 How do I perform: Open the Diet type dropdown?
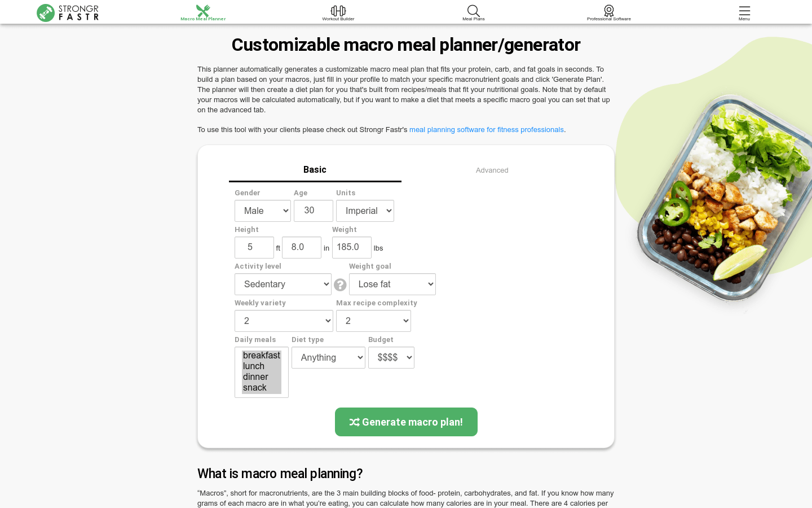click(x=328, y=358)
